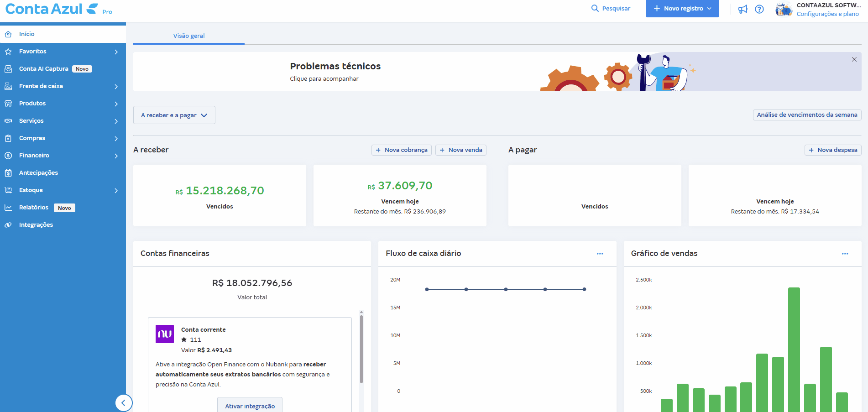
Task: Expand the Favoritos sidebar menu
Action: (x=63, y=52)
